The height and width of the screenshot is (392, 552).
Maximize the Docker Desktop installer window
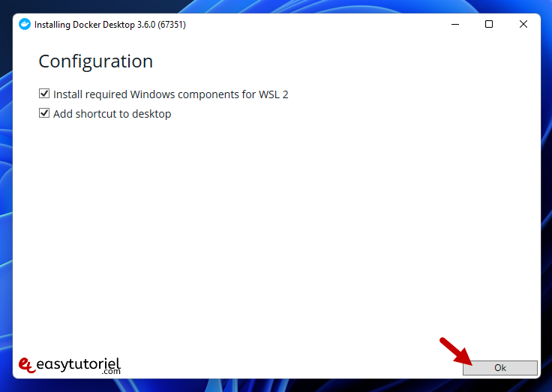click(x=489, y=24)
